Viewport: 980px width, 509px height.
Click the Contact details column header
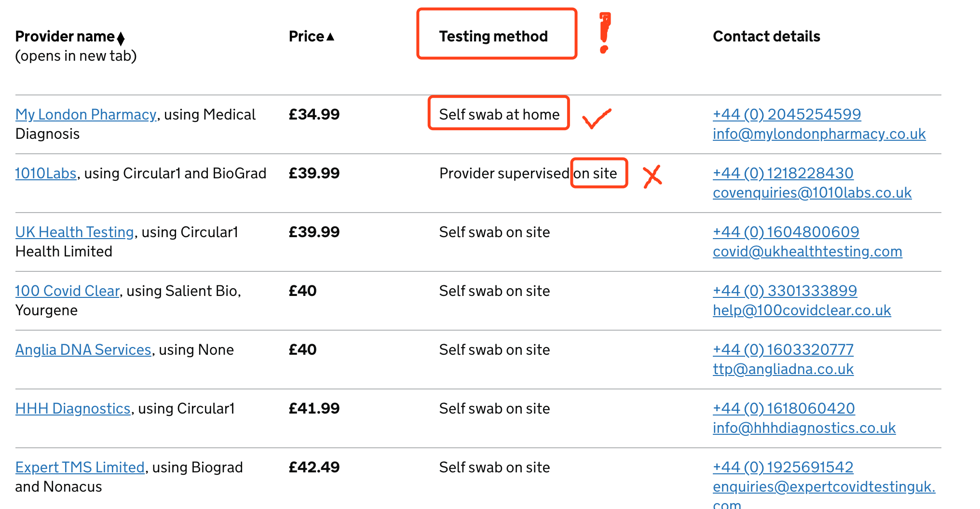[766, 37]
